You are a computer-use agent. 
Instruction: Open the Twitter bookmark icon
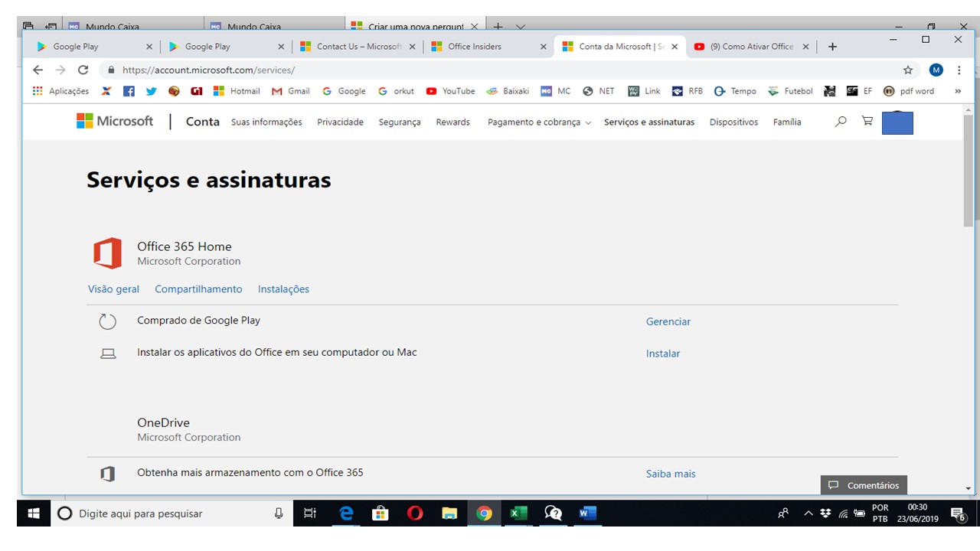click(152, 91)
